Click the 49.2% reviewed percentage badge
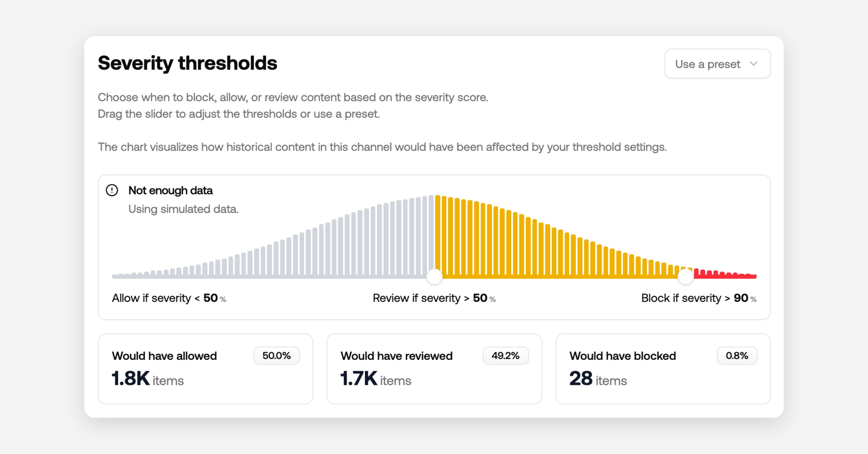The image size is (868, 454). click(x=505, y=356)
